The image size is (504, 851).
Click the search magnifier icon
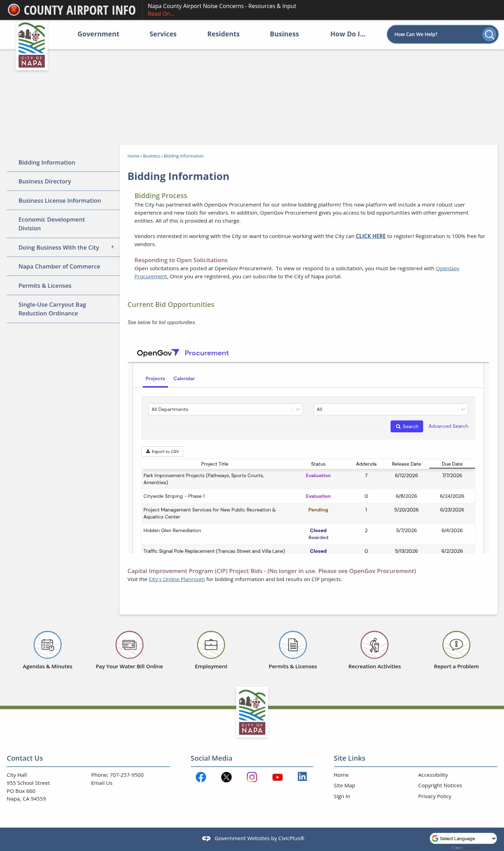point(489,34)
